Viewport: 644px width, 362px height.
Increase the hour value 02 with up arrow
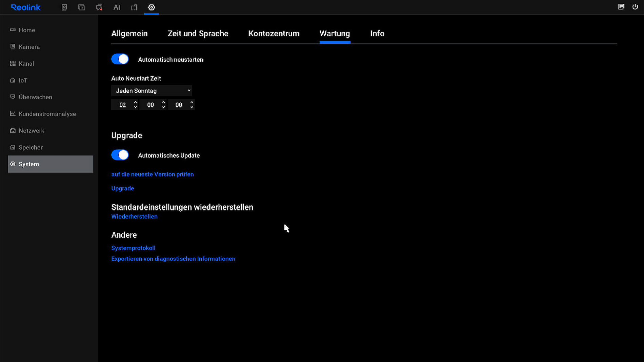(x=135, y=102)
